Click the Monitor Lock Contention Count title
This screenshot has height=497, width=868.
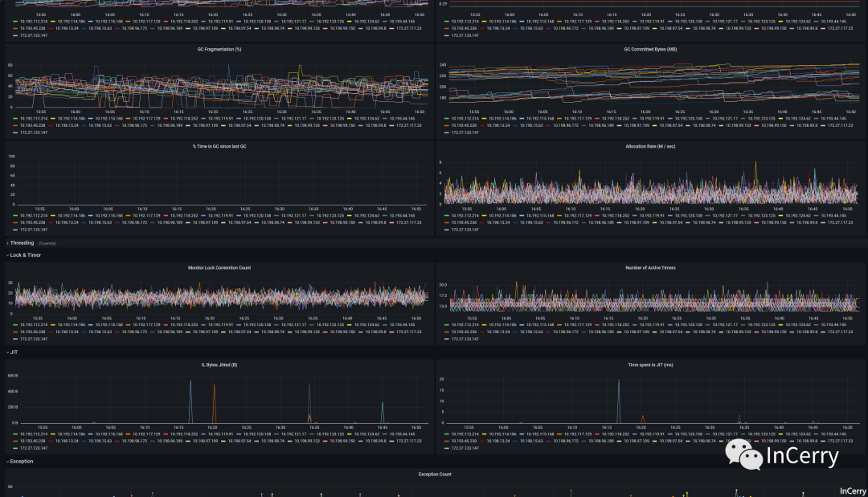pyautogui.click(x=219, y=267)
